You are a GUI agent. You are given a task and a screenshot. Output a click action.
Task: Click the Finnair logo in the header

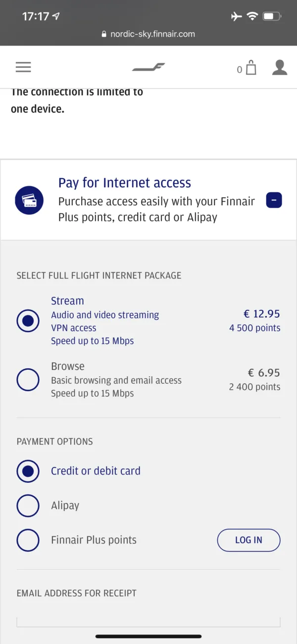click(148, 67)
